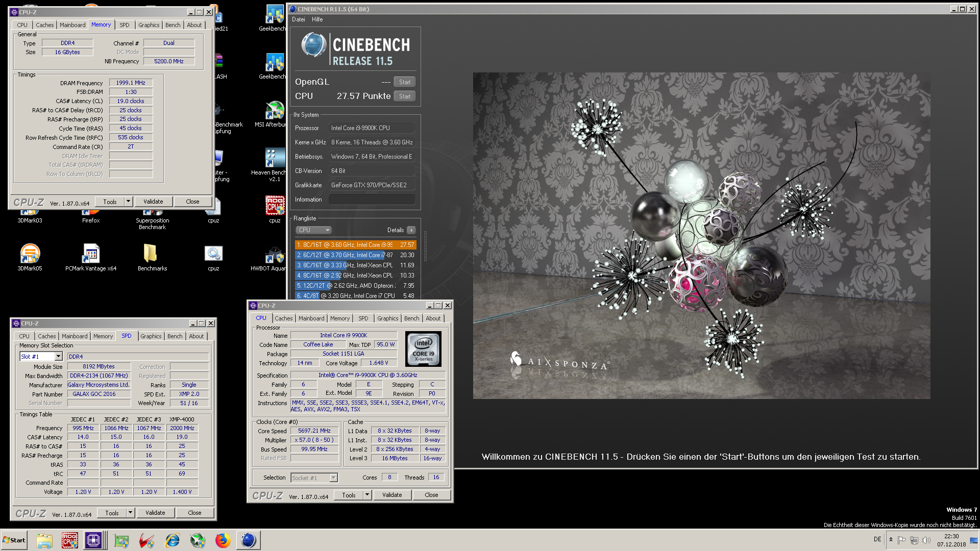The height and width of the screenshot is (551, 980).
Task: Open the Socket #1 selection dropdown
Action: coord(333,478)
